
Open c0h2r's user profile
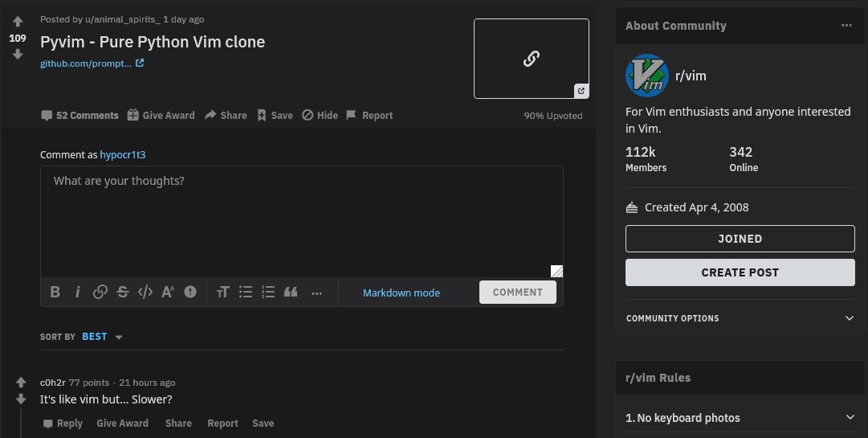52,383
